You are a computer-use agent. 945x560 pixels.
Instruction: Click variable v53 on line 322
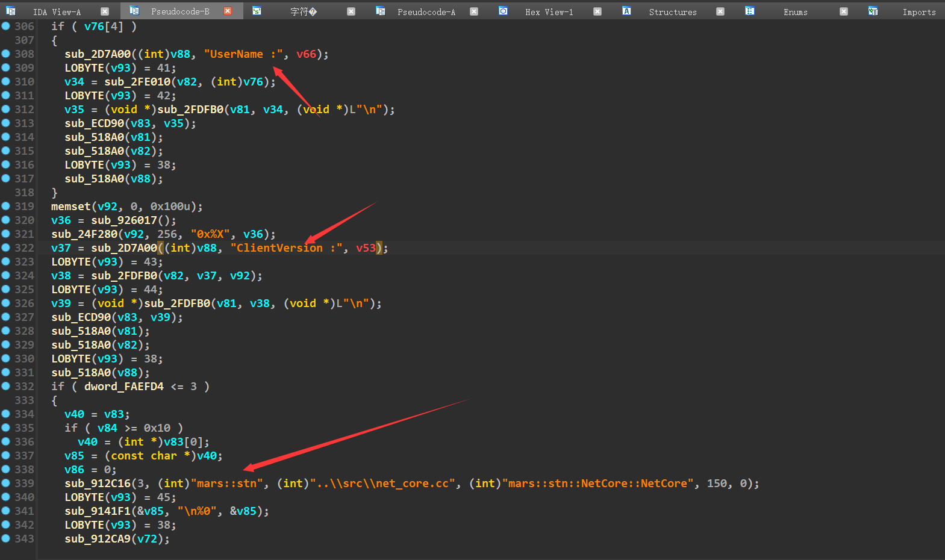366,248
